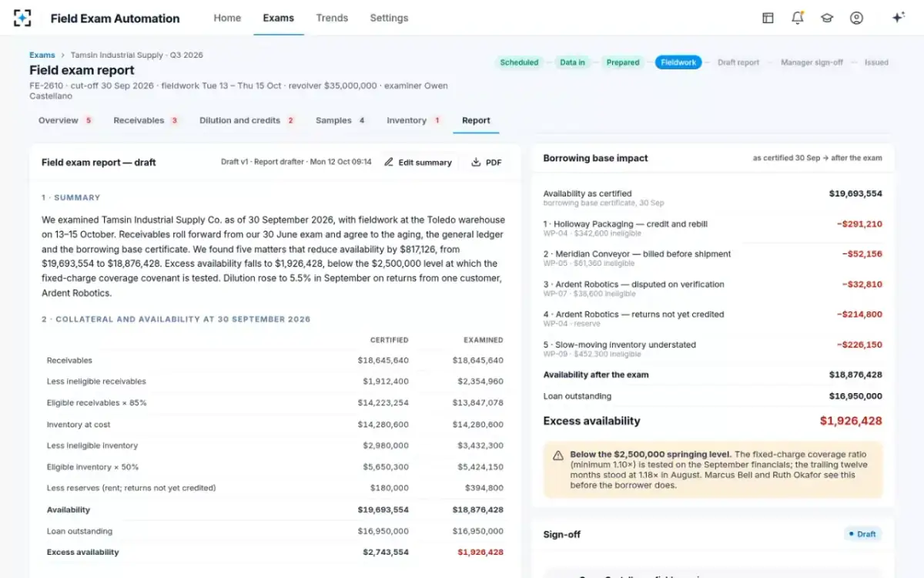Open the Settings menu item
The width and height of the screenshot is (924, 578).
pyautogui.click(x=389, y=18)
